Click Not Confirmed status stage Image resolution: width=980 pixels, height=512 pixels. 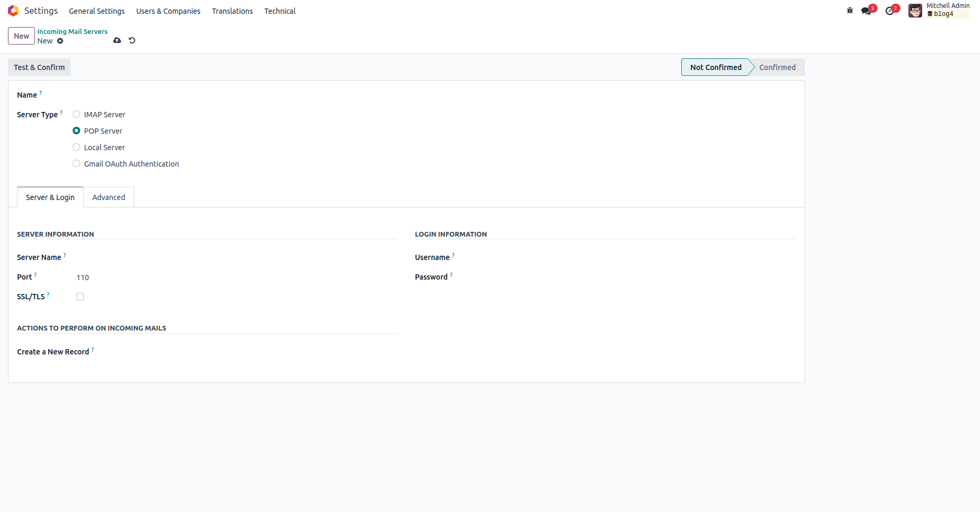pos(716,67)
